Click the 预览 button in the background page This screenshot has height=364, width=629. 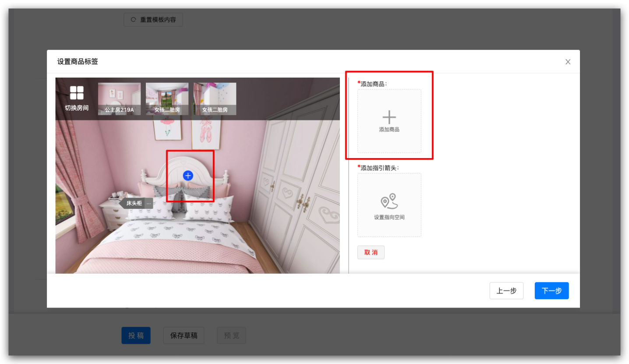tap(231, 336)
